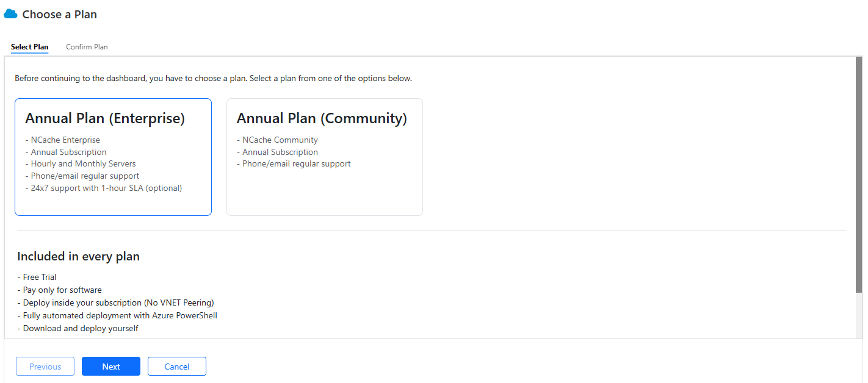868x383 pixels.
Task: Click the blue cloud icon beside the heading
Action: pyautogui.click(x=10, y=13)
